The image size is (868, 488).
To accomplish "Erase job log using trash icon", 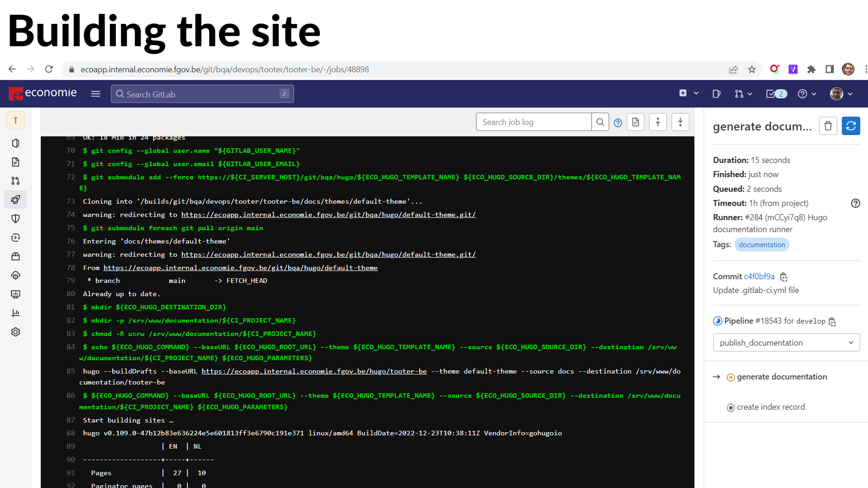I will [828, 126].
